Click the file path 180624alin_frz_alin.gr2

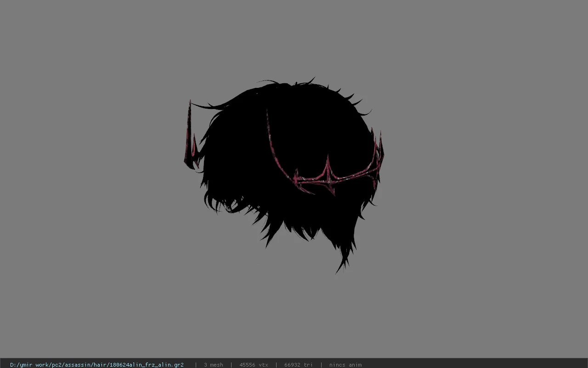click(x=97, y=365)
